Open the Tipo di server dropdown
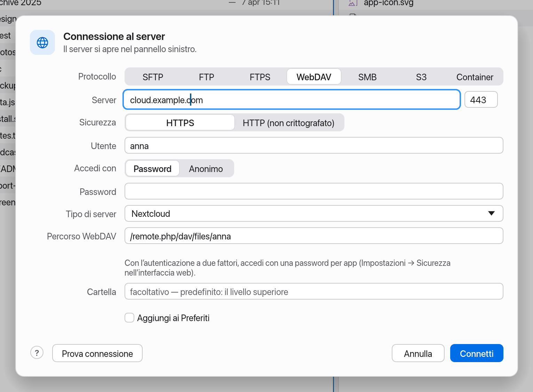 point(314,213)
